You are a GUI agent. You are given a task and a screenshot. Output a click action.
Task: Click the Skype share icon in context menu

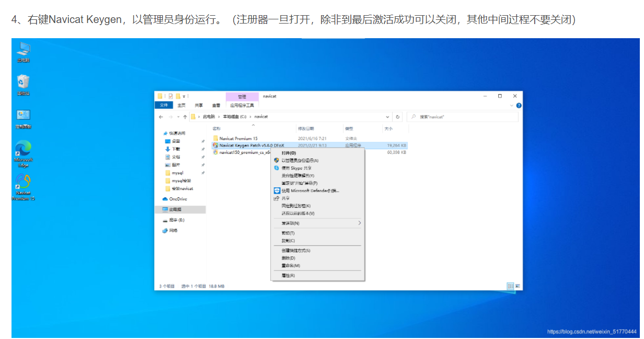tap(277, 168)
